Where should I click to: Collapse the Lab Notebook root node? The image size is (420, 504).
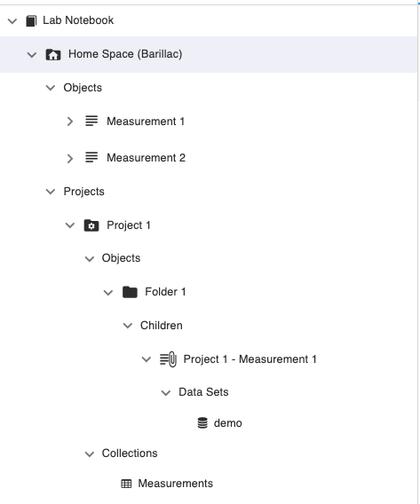point(12,21)
